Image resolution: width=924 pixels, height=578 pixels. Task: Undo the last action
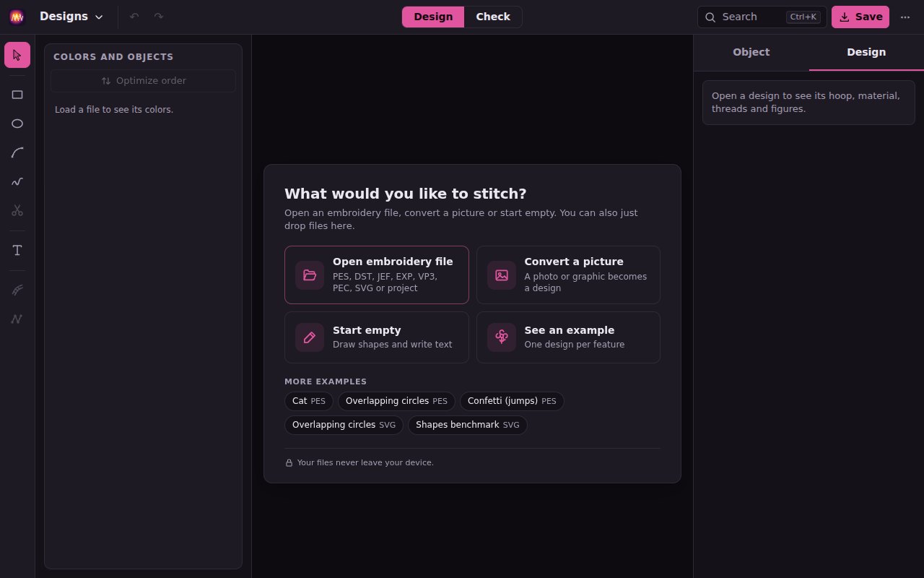tap(134, 17)
